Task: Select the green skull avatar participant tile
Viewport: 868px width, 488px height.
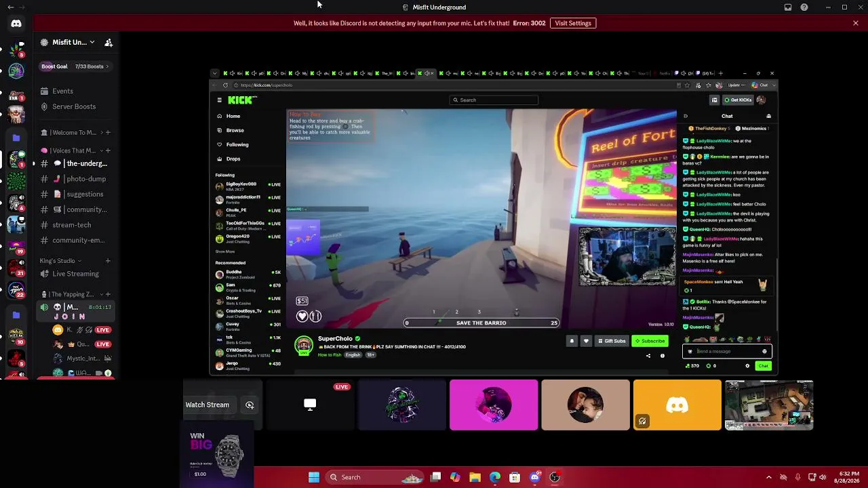Action: click(402, 405)
